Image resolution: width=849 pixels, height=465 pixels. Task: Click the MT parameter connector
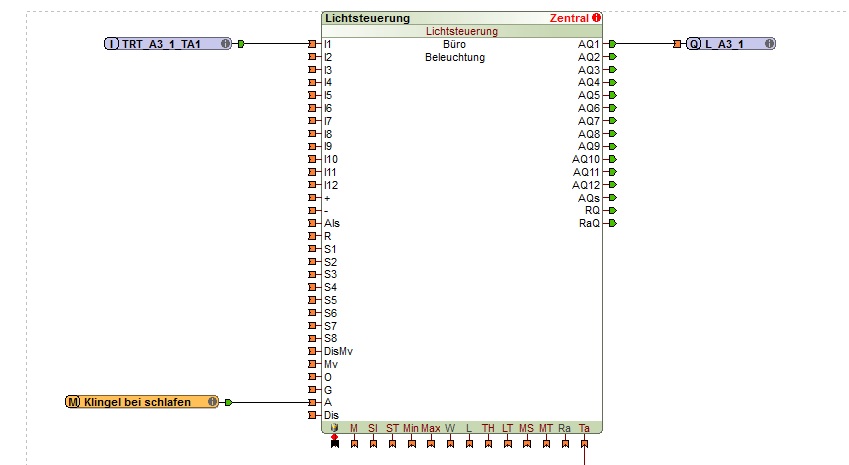coord(546,444)
